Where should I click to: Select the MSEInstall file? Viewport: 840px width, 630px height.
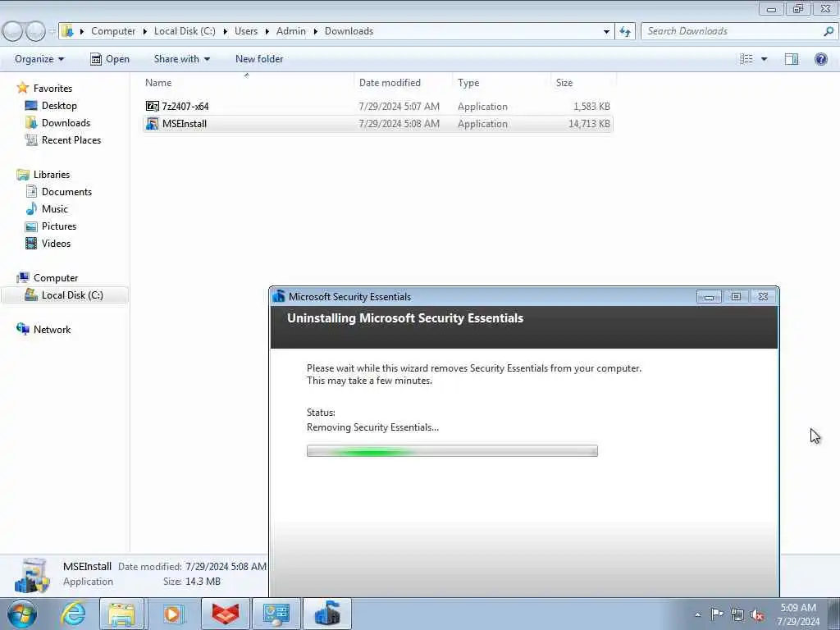point(377,124)
